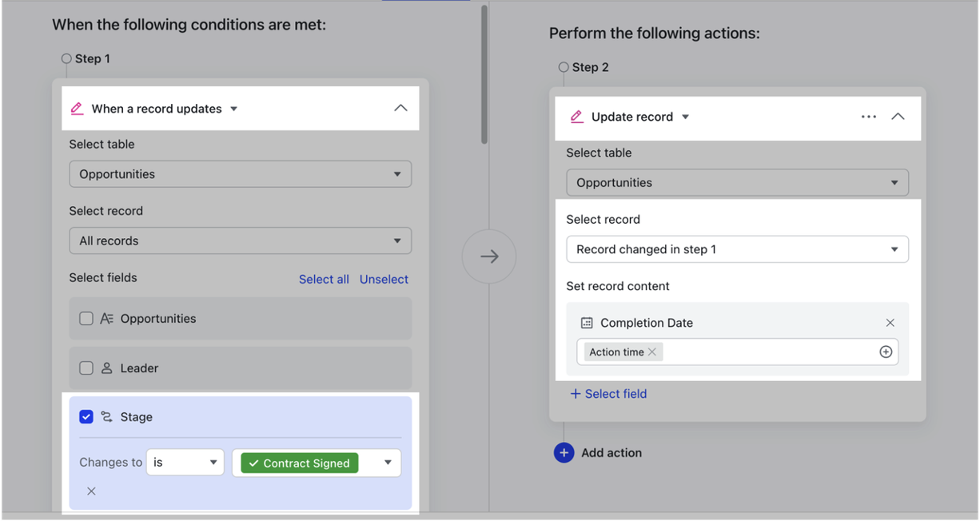Click the 'Set record content' label
The image size is (980, 521).
pos(618,286)
